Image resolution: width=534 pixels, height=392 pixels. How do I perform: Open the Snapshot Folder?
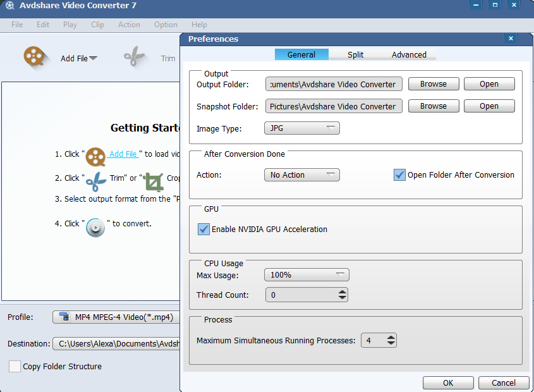tap(489, 106)
